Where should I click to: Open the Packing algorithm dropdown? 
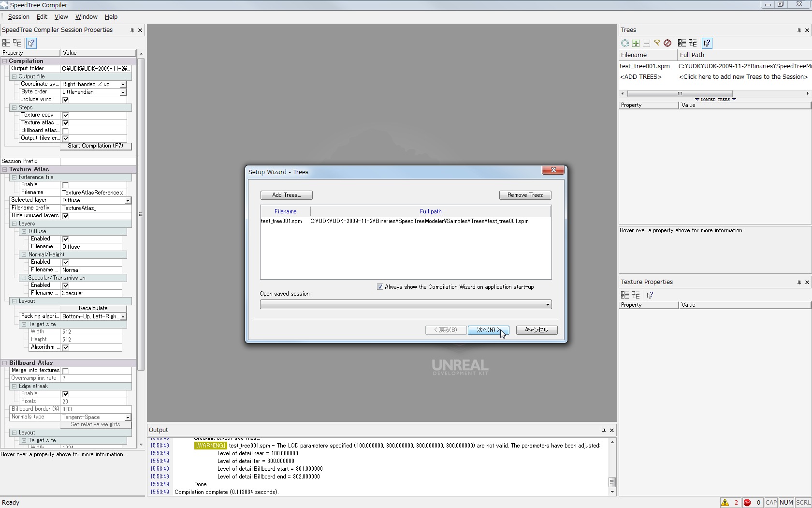pos(123,316)
